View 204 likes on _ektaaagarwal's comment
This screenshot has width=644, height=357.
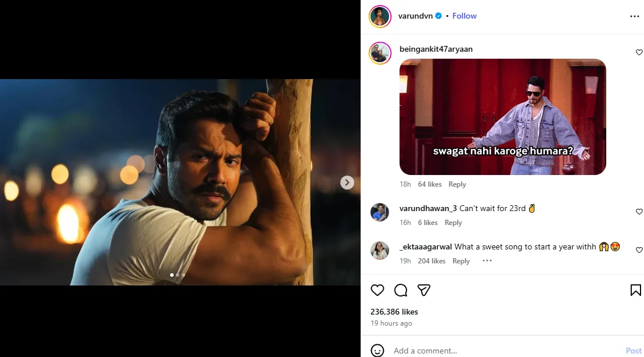click(x=431, y=261)
